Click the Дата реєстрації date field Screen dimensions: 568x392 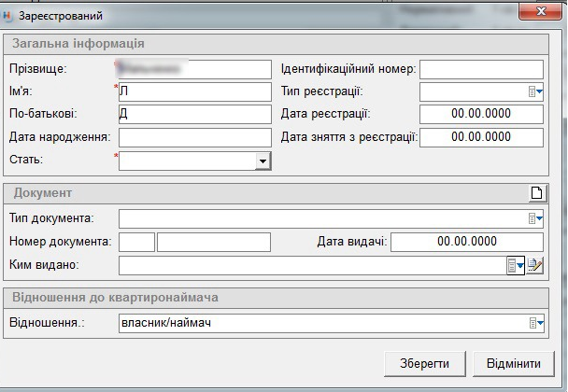(x=481, y=114)
